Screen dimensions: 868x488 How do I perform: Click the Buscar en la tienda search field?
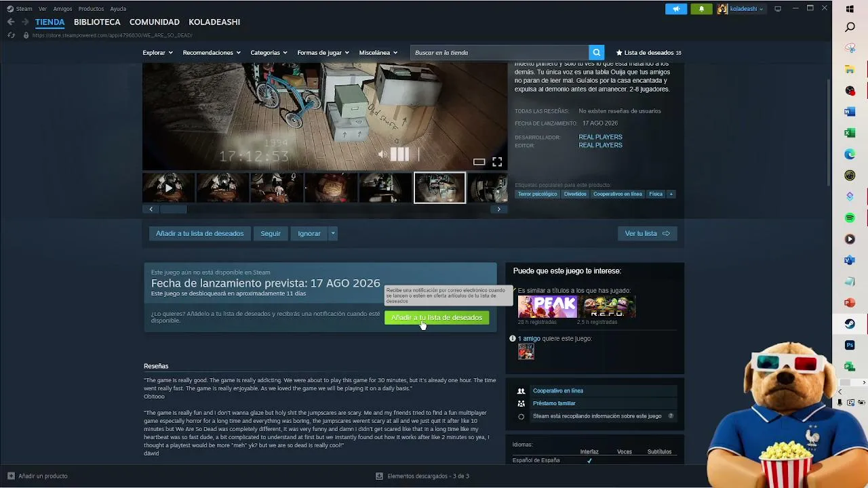point(500,52)
